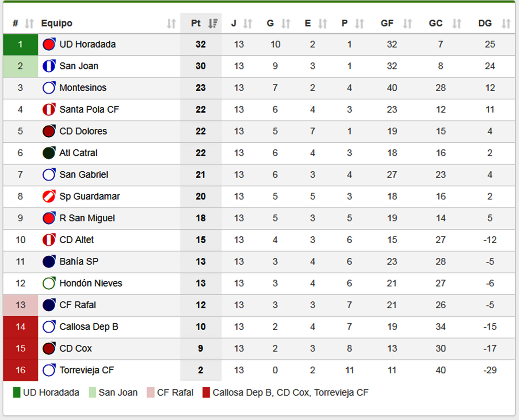The width and height of the screenshot is (519, 420).
Task: Sort by GF goals for column
Action: 407,23
